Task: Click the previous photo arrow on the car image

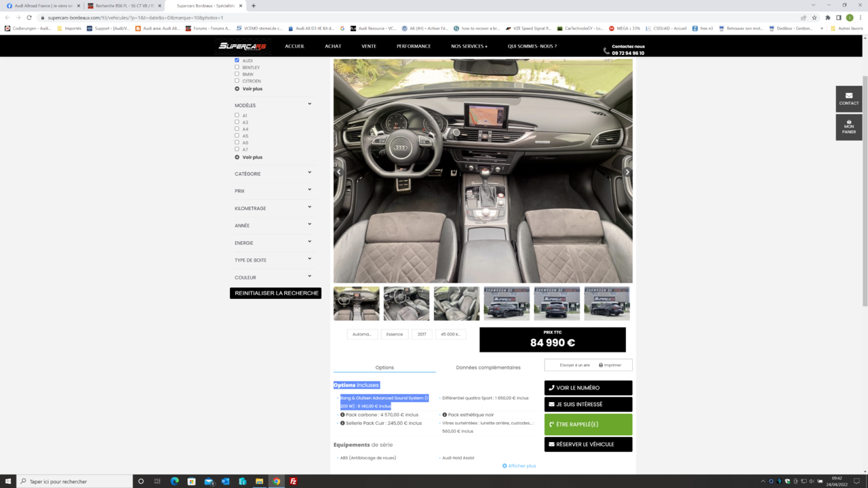Action: click(338, 172)
